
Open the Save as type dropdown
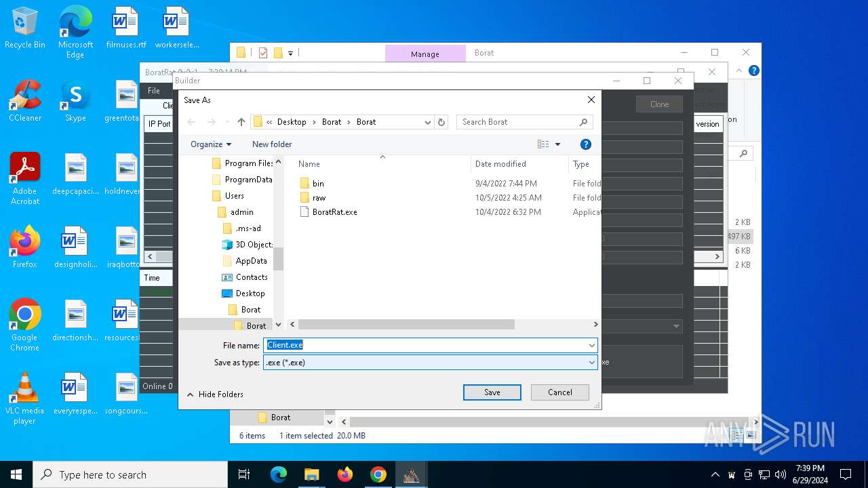(592, 363)
